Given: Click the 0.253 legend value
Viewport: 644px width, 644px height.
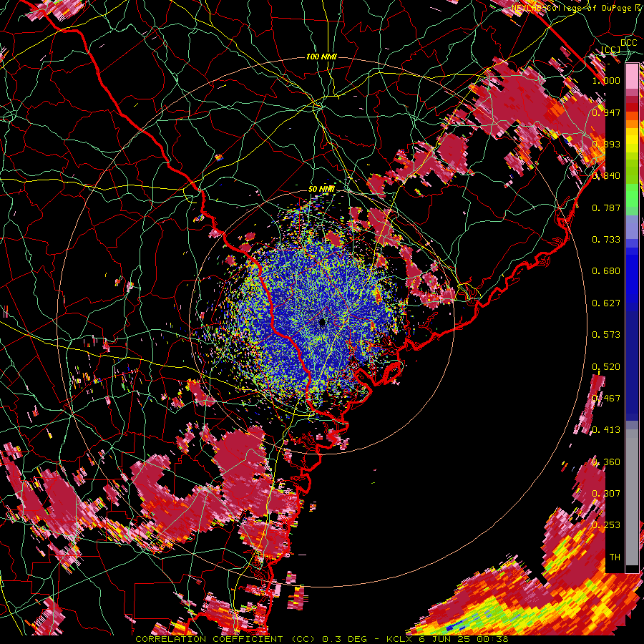Looking at the screenshot, I should (606, 525).
